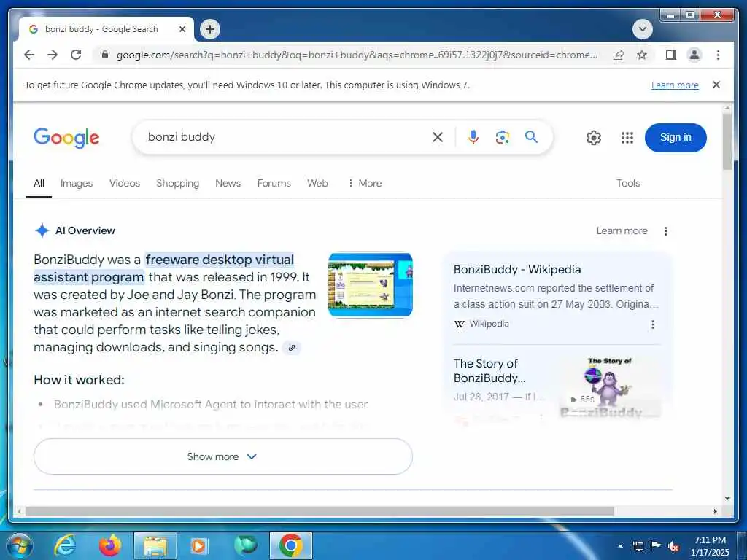Open options for the Wikipedia source card

652,324
